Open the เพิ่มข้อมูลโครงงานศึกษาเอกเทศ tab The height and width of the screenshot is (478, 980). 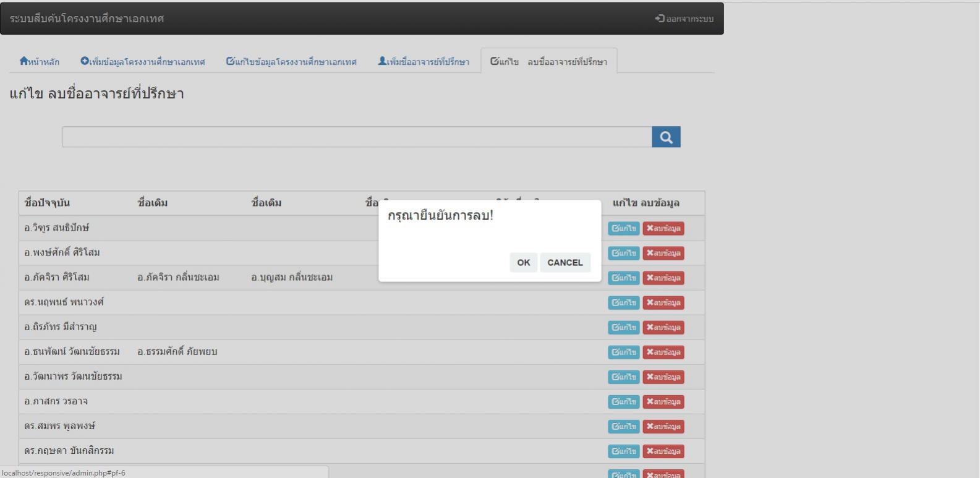click(x=143, y=62)
